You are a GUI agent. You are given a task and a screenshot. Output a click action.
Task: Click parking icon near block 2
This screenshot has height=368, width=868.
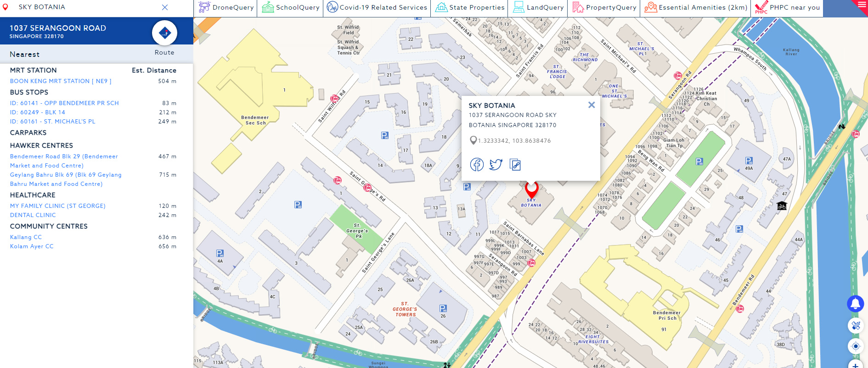point(298,205)
